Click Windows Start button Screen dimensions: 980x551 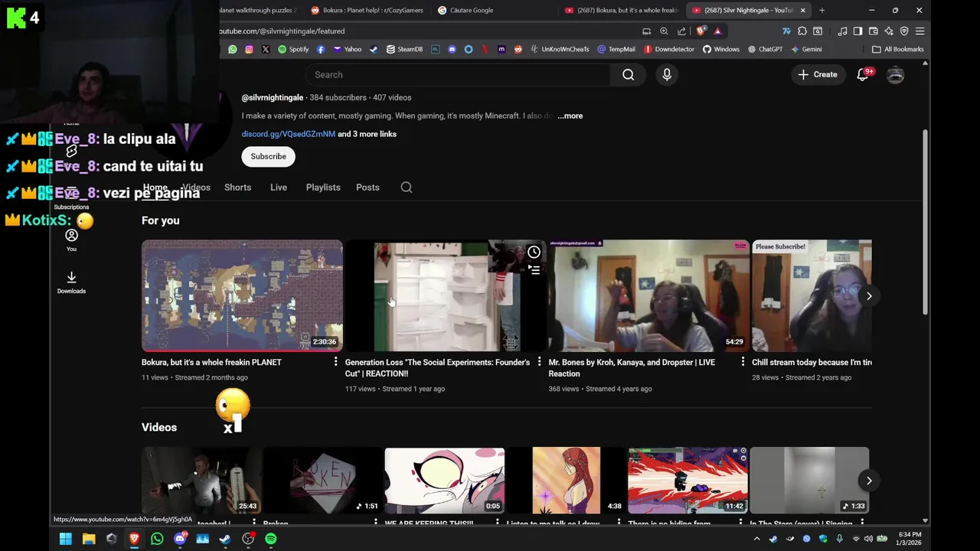[66, 539]
